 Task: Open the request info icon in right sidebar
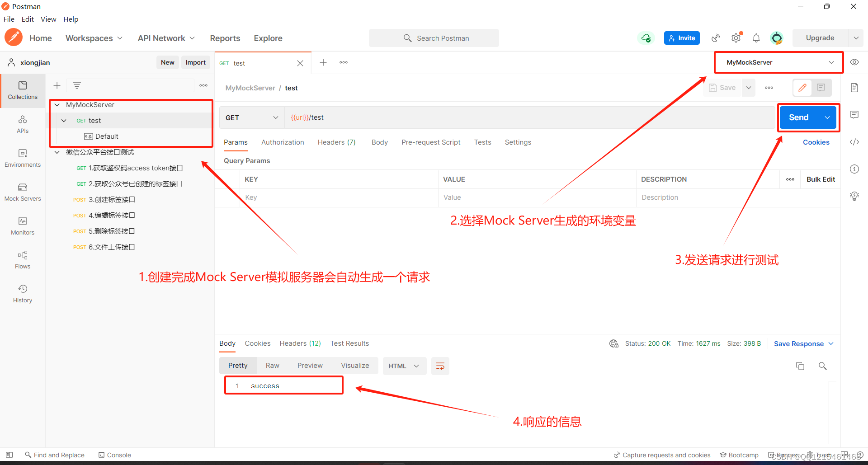tap(854, 169)
